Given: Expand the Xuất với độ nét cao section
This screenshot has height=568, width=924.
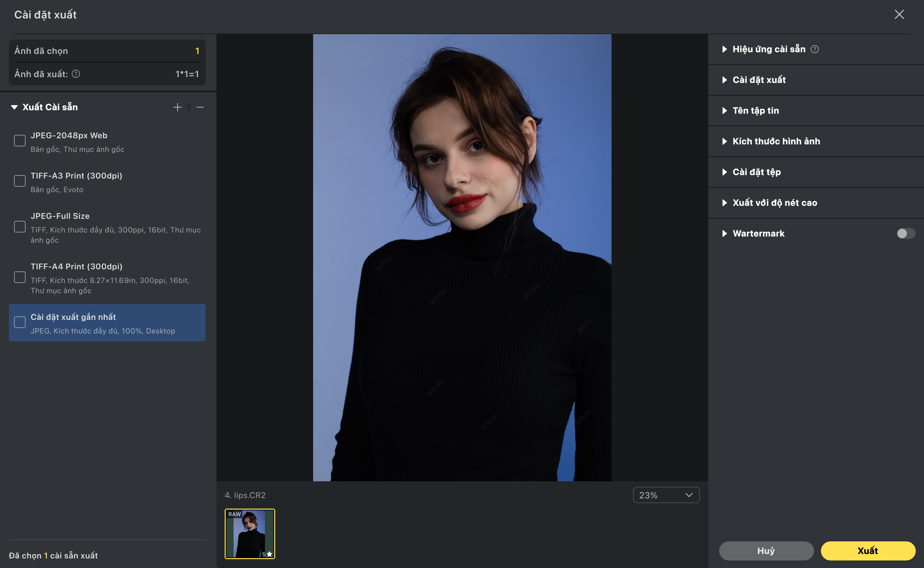Looking at the screenshot, I should 774,203.
